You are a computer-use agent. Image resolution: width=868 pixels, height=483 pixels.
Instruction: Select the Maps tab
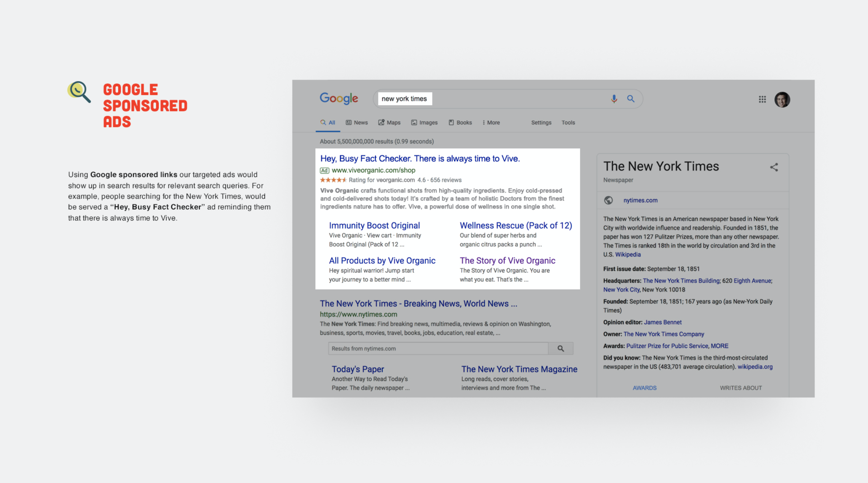point(390,123)
